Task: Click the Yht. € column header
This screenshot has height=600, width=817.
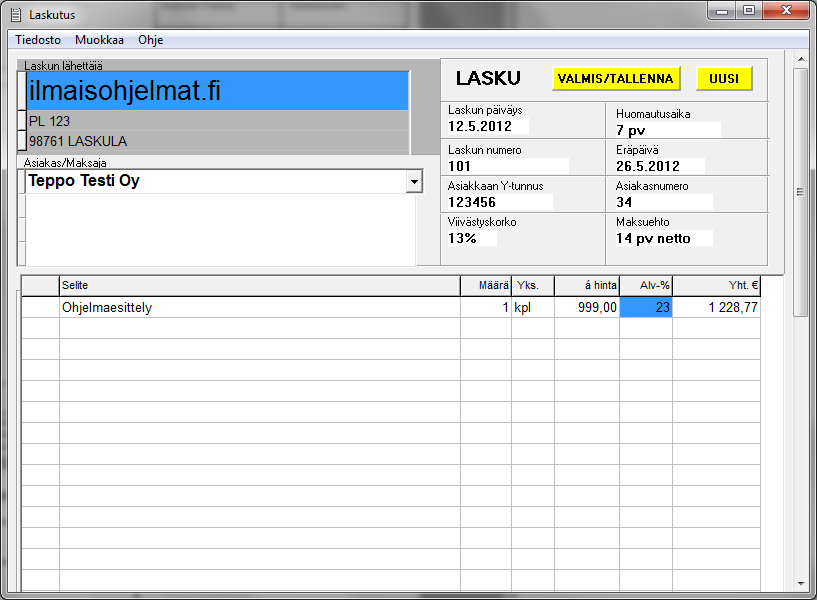Action: (716, 285)
